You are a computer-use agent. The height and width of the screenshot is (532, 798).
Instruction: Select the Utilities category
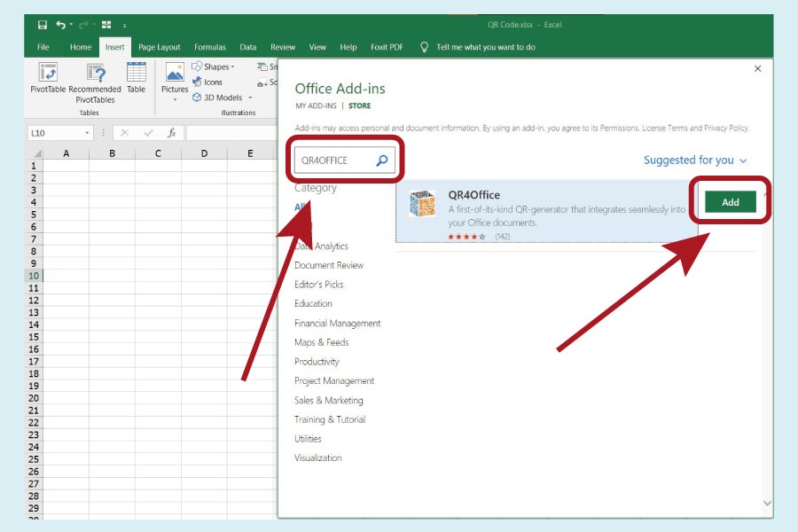pyautogui.click(x=308, y=439)
